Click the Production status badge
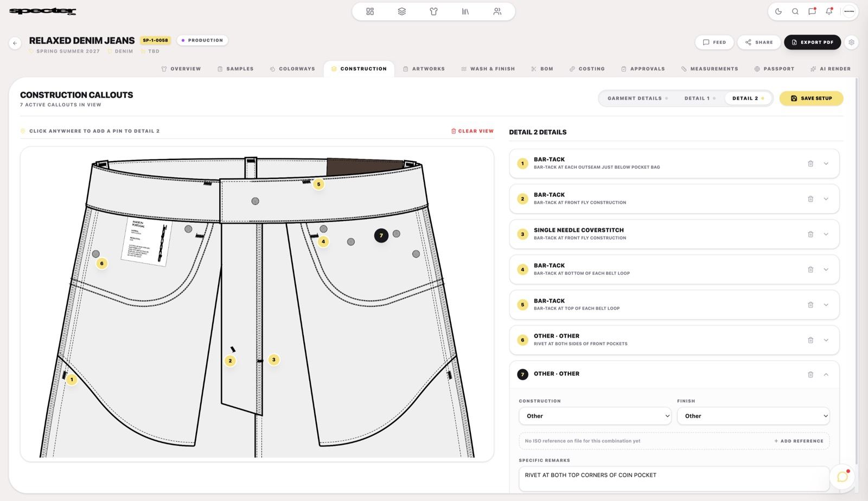Image resolution: width=868 pixels, height=501 pixels. point(202,40)
